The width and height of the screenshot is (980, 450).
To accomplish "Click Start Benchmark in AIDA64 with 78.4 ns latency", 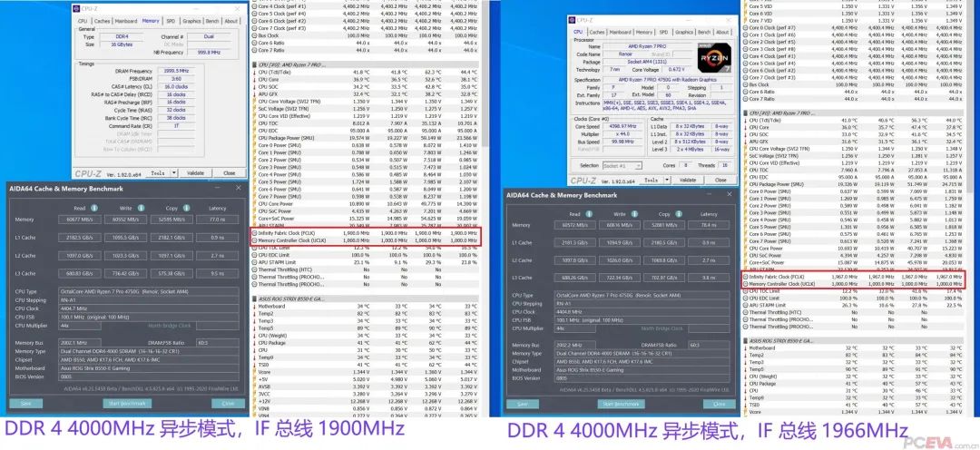I will 622,405.
